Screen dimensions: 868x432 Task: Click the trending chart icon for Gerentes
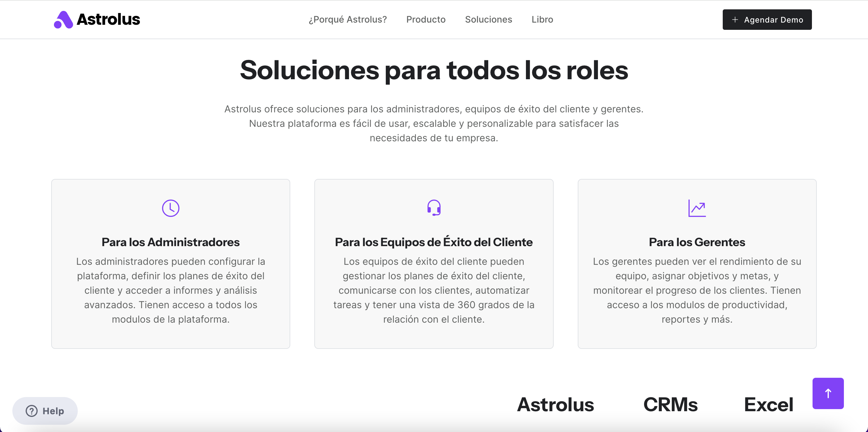(x=697, y=208)
